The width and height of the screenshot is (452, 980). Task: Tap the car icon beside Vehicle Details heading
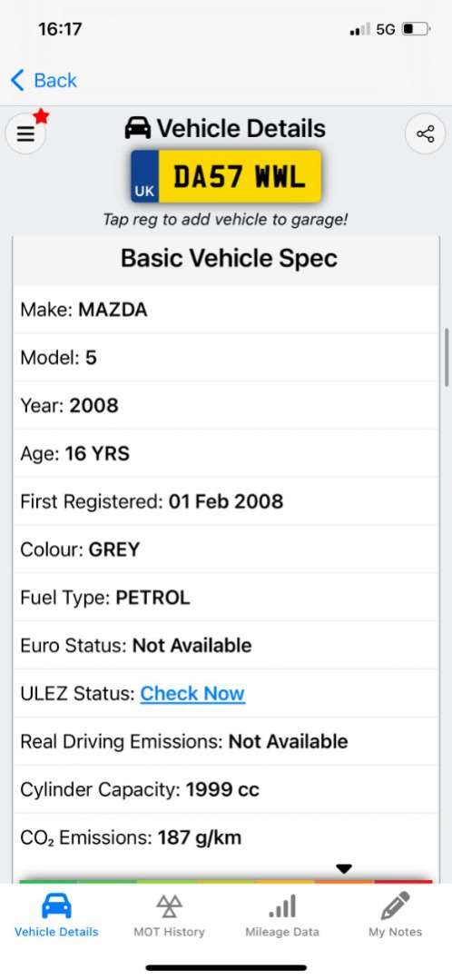137,128
